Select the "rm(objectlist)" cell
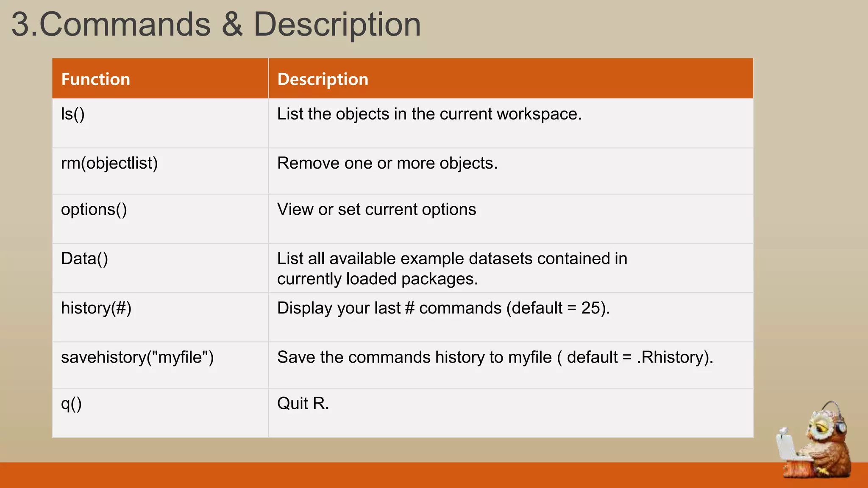Image resolution: width=868 pixels, height=488 pixels. 160,171
